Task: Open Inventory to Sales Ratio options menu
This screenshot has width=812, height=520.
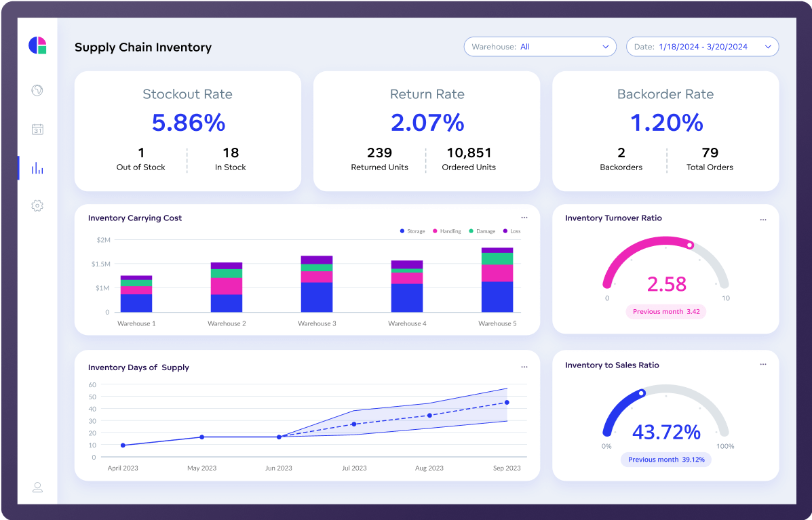Action: coord(763,365)
